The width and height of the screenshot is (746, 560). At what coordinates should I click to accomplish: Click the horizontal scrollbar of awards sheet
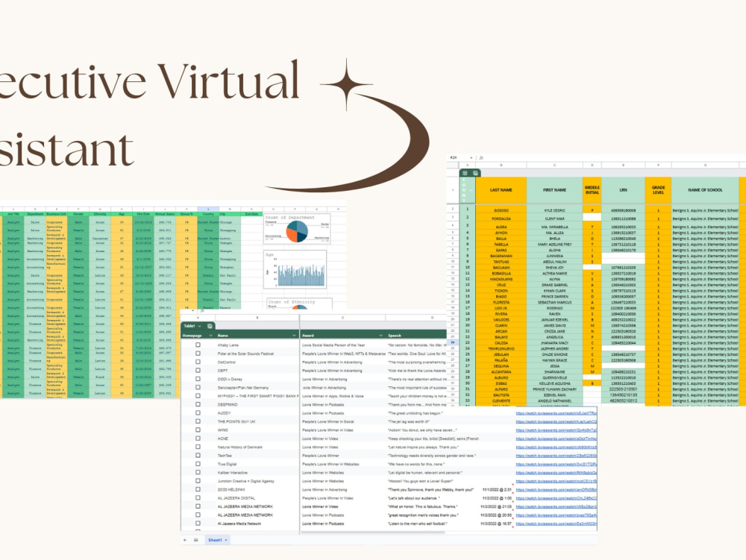pyautogui.click(x=373, y=532)
